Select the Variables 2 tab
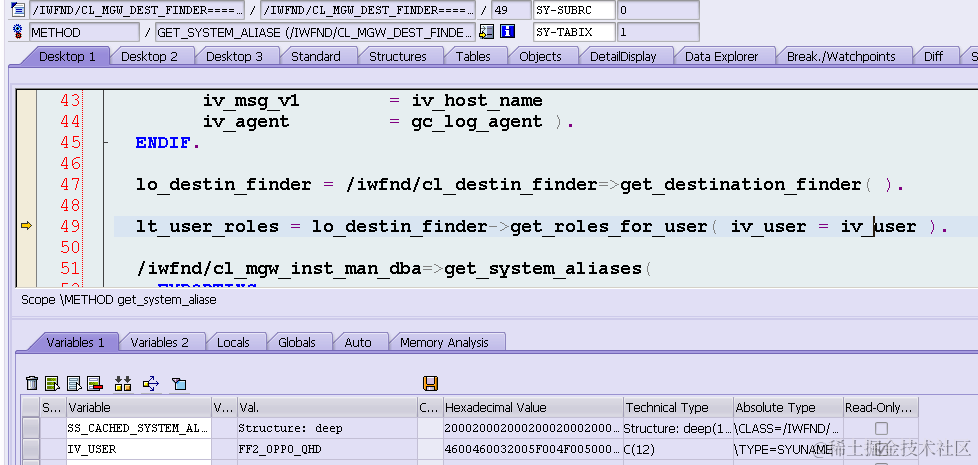The image size is (978, 465). (x=159, y=342)
